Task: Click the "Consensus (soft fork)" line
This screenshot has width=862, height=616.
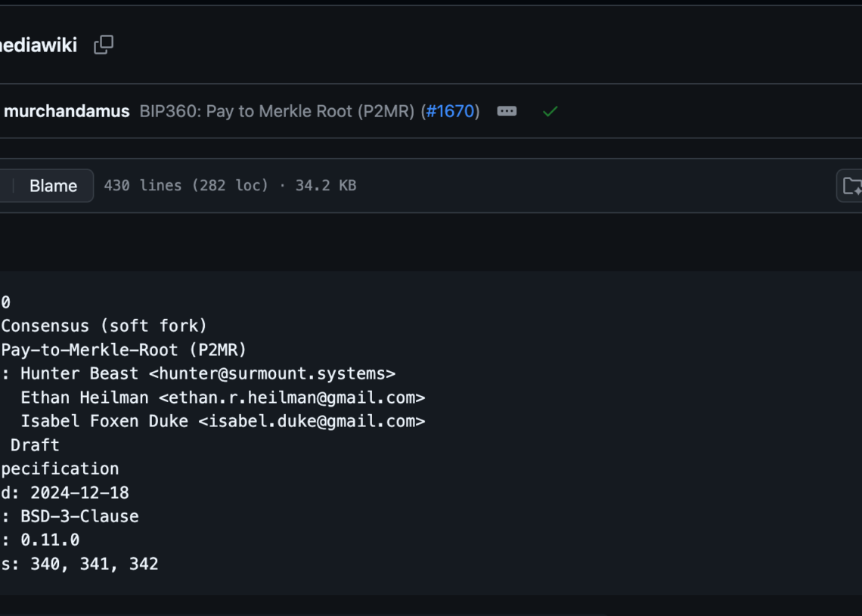Action: (x=104, y=326)
